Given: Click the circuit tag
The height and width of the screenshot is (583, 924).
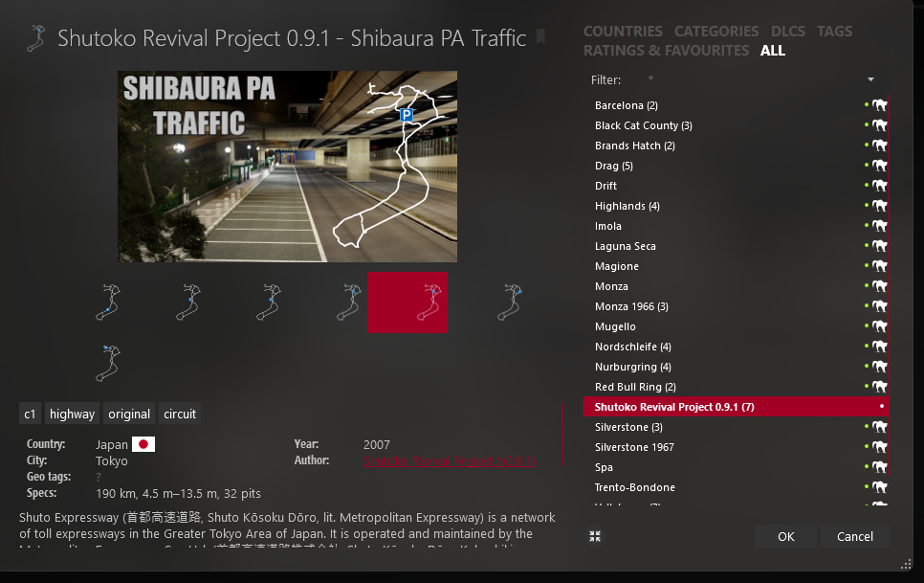Looking at the screenshot, I should [x=180, y=414].
